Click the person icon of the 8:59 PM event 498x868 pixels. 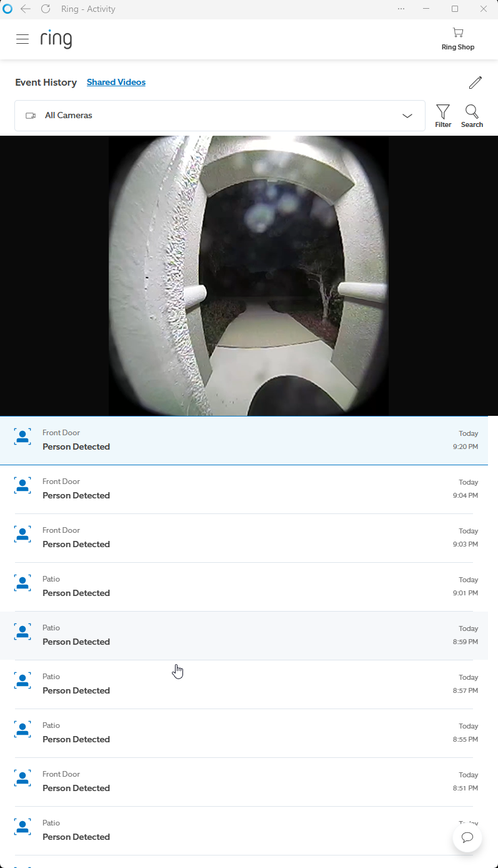[22, 632]
